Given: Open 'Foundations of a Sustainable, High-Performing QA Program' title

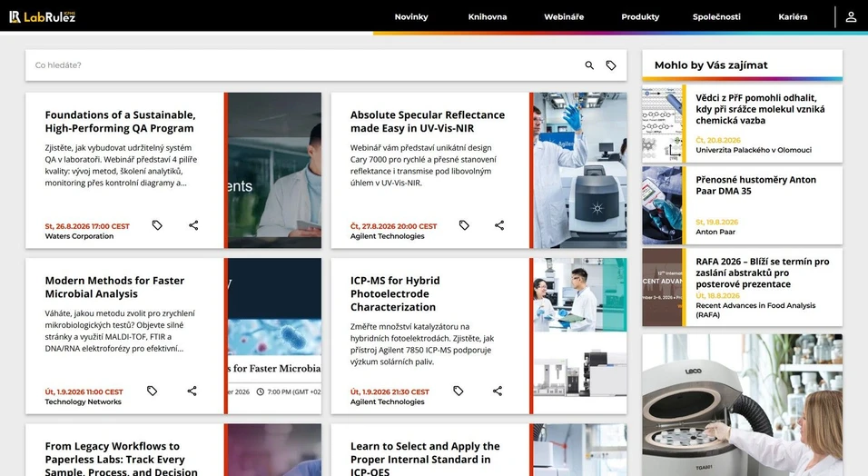Looking at the screenshot, I should click(120, 122).
